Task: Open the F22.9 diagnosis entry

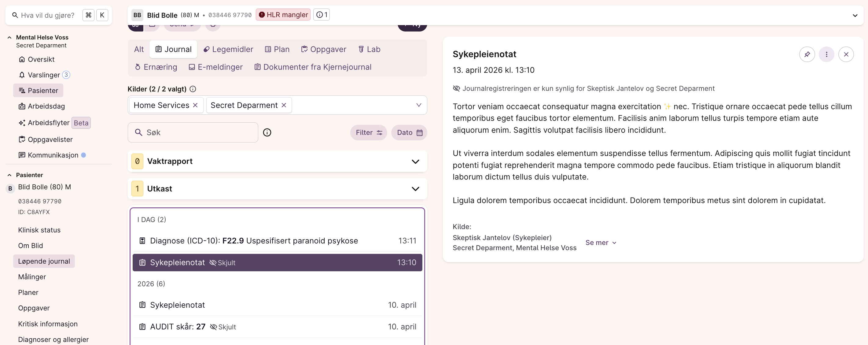Action: point(254,241)
